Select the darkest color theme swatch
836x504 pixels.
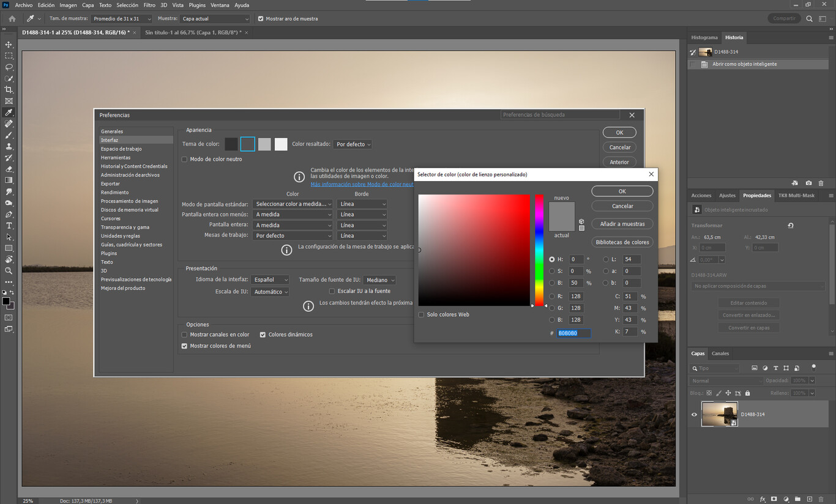[231, 144]
